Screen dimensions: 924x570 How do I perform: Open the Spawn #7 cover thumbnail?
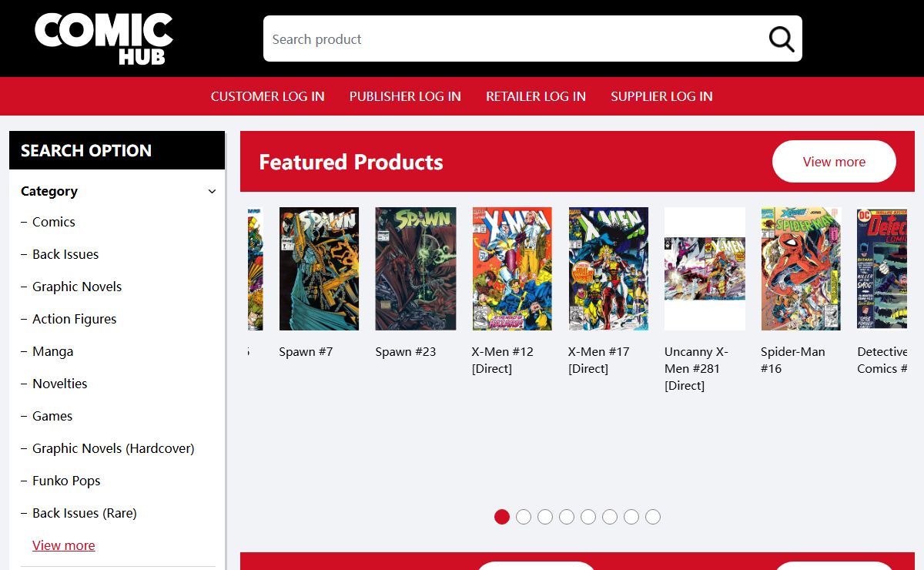tap(319, 269)
